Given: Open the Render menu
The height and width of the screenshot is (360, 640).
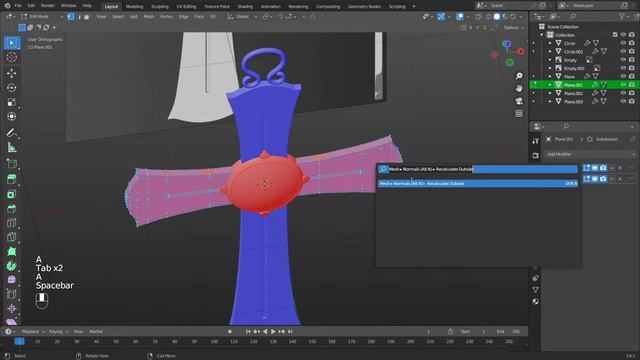Looking at the screenshot, I should pos(47,6).
